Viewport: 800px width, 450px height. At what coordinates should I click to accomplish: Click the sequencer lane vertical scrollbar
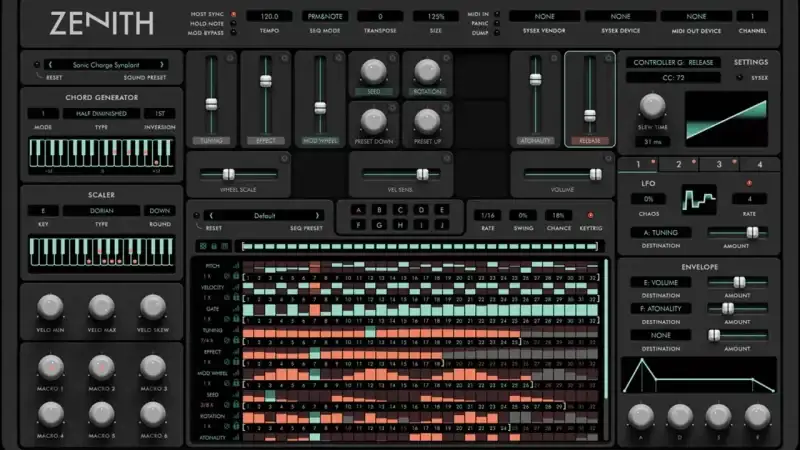click(x=606, y=329)
